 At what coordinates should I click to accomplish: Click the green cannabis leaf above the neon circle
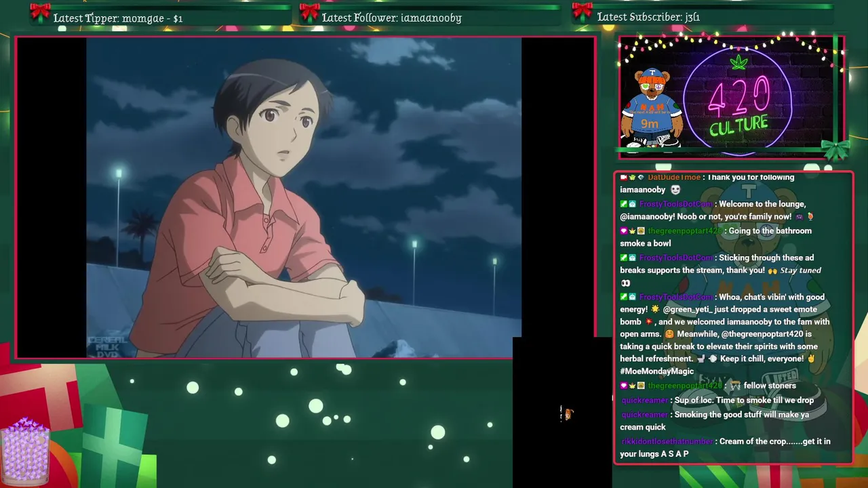tap(738, 62)
